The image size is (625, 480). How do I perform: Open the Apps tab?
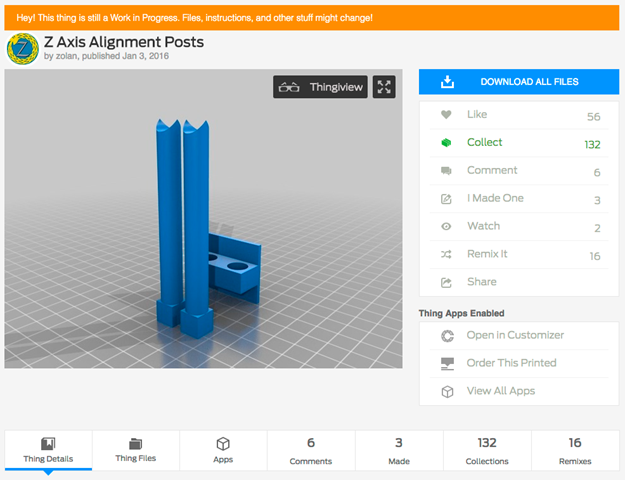tap(223, 450)
